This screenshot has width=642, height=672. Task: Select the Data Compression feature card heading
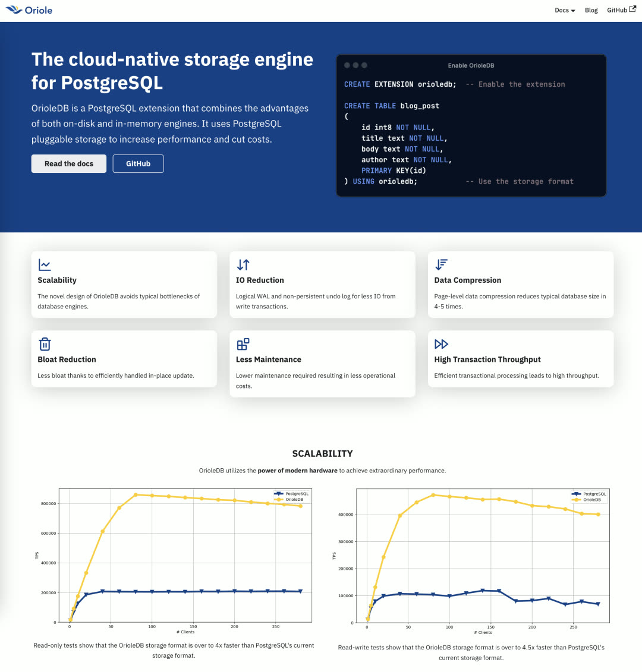(x=467, y=280)
